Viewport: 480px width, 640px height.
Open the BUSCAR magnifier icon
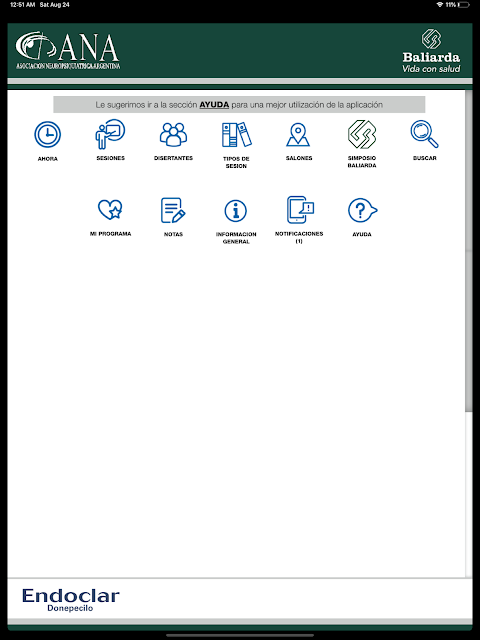coord(424,134)
